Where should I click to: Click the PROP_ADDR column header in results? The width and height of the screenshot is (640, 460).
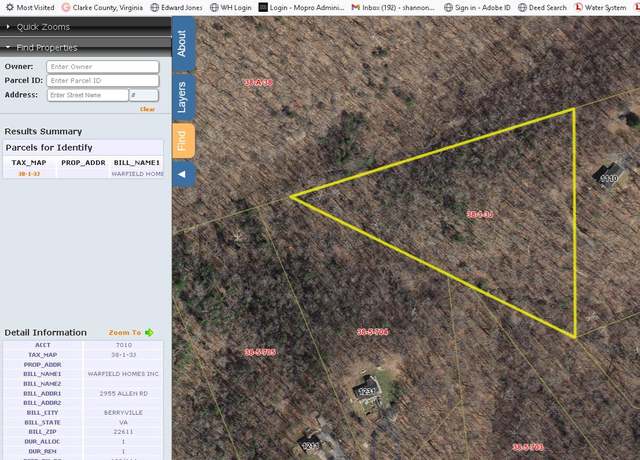tap(83, 162)
